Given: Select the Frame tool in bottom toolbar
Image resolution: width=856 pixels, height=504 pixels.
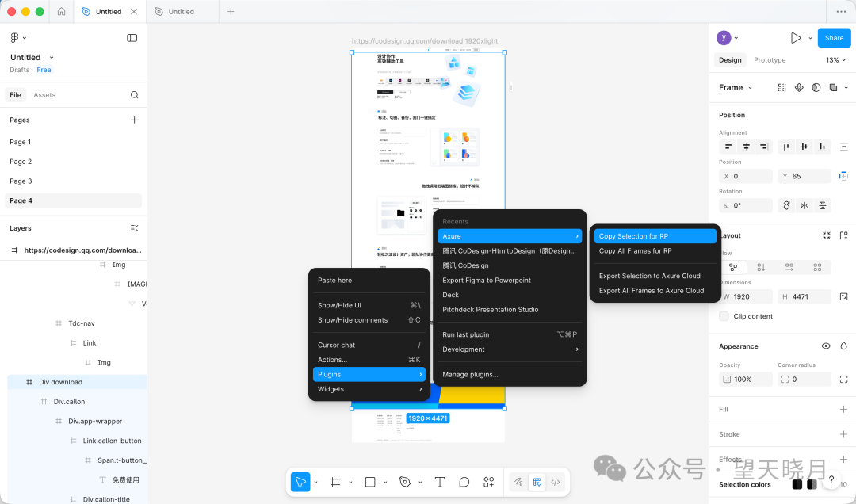Looking at the screenshot, I should (x=335, y=482).
